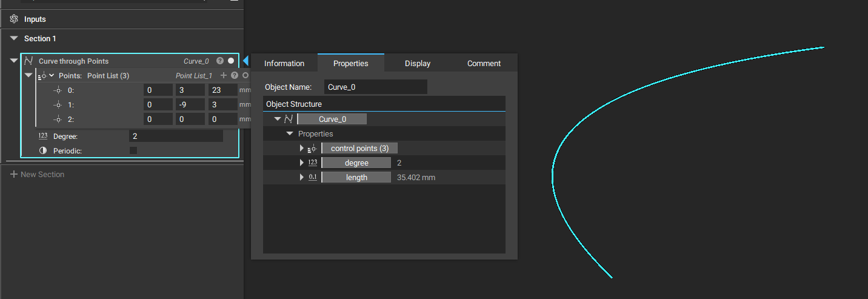Image resolution: width=868 pixels, height=299 pixels.
Task: Switch to the Information tab
Action: click(284, 63)
